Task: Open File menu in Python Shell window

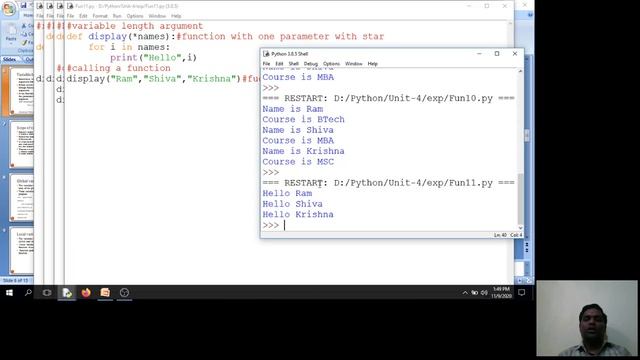Action: (x=266, y=64)
